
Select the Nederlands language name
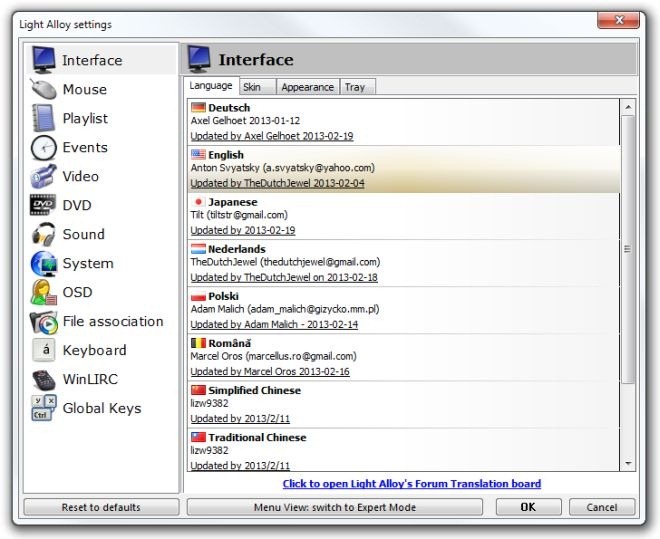(237, 249)
